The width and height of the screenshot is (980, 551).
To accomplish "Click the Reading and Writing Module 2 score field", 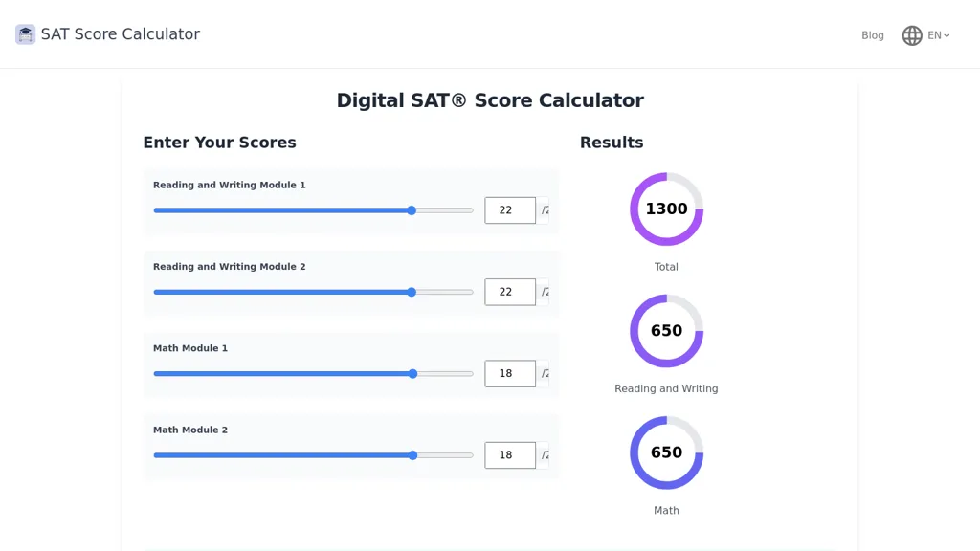I will pos(510,292).
